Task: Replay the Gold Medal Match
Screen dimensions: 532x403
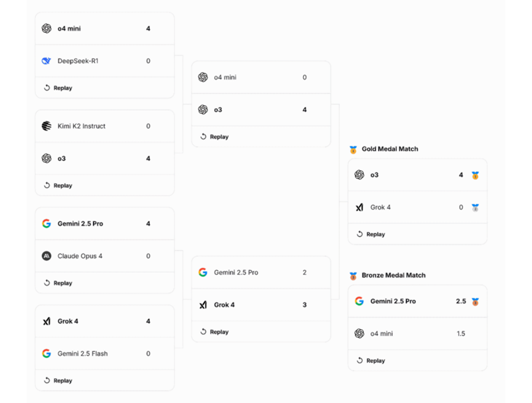Action: [371, 234]
